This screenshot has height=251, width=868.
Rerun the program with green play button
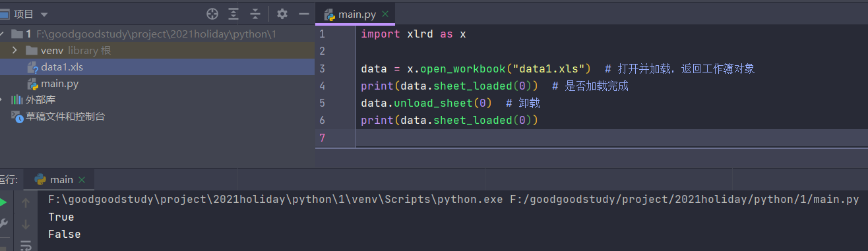click(3, 203)
